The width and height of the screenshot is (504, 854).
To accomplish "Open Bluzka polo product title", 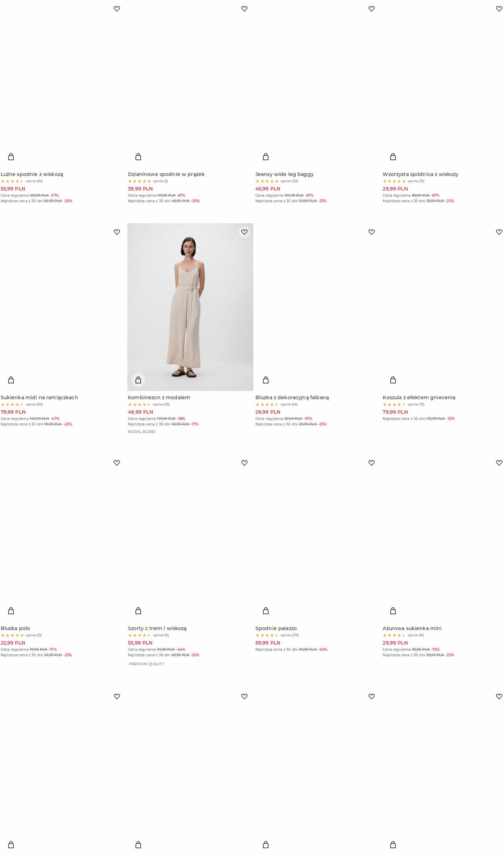I will 15,628.
